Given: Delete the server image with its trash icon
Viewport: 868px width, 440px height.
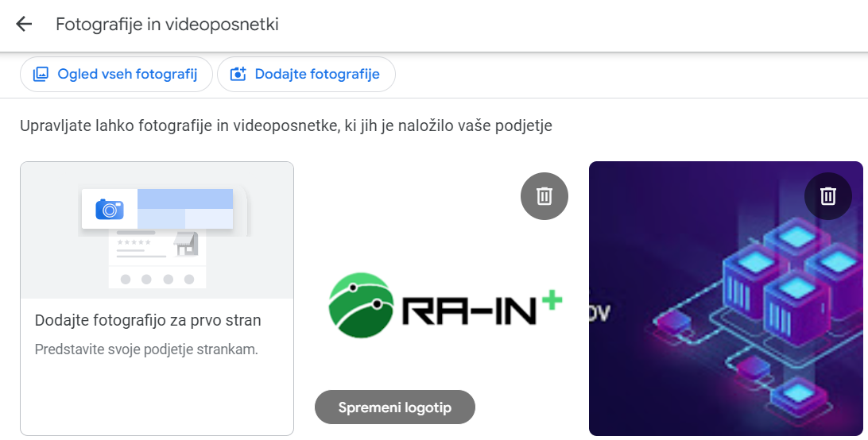Looking at the screenshot, I should point(828,195).
